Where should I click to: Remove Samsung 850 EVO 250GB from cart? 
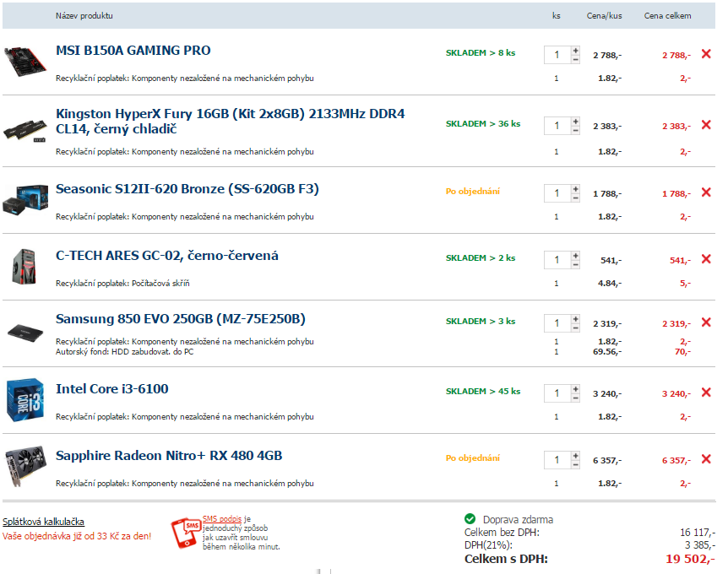pos(706,322)
